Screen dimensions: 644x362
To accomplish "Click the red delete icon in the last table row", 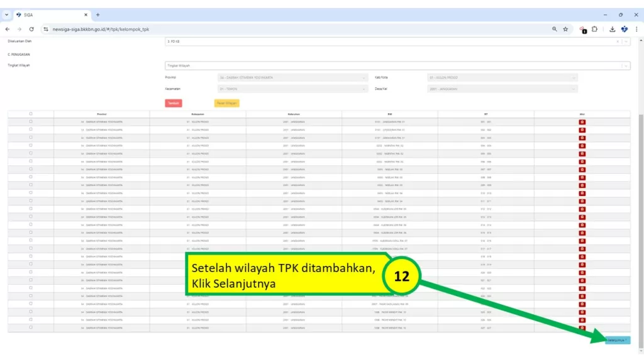I will [582, 327].
